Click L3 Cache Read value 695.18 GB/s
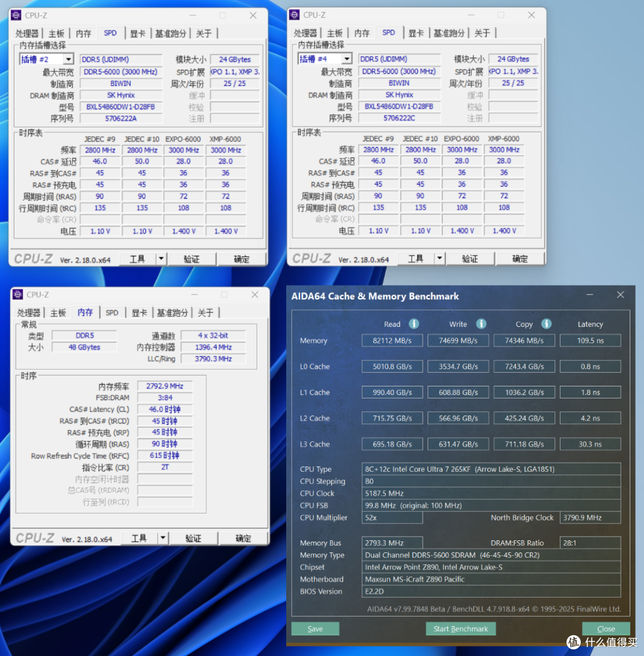This screenshot has height=656, width=644. coord(392,444)
